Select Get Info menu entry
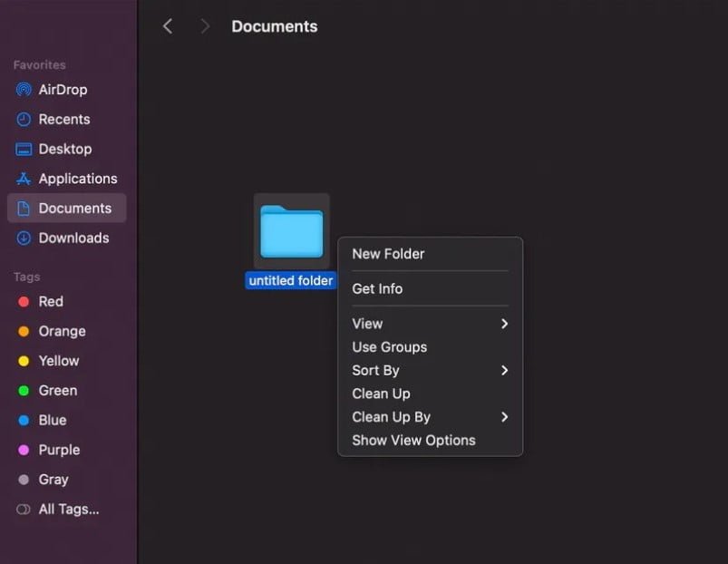The image size is (728, 564). coord(377,289)
